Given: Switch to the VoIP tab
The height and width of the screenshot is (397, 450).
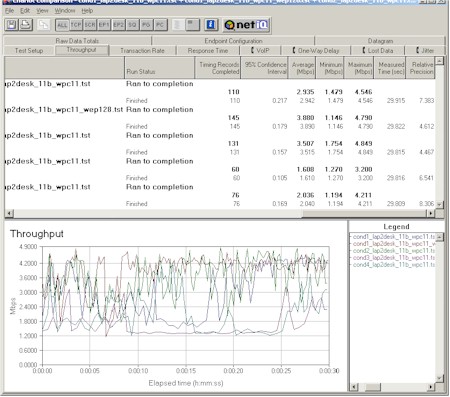Looking at the screenshot, I should tap(260, 51).
